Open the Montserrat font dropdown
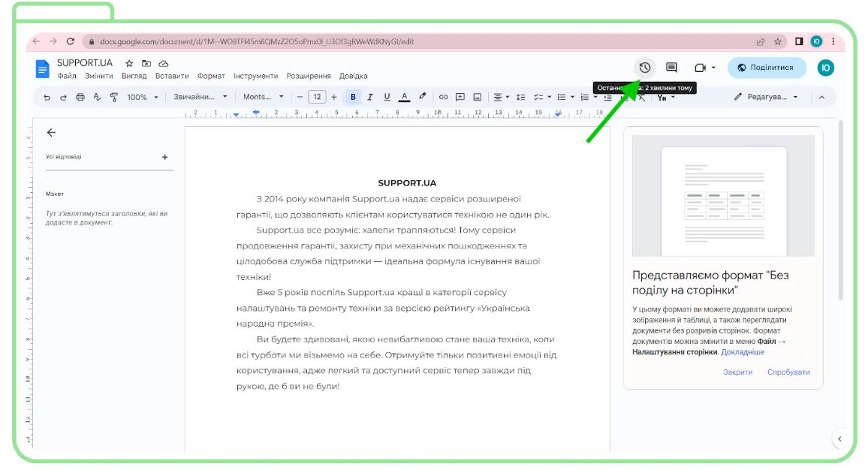This screenshot has height=470, width=868. pyautogui.click(x=264, y=97)
